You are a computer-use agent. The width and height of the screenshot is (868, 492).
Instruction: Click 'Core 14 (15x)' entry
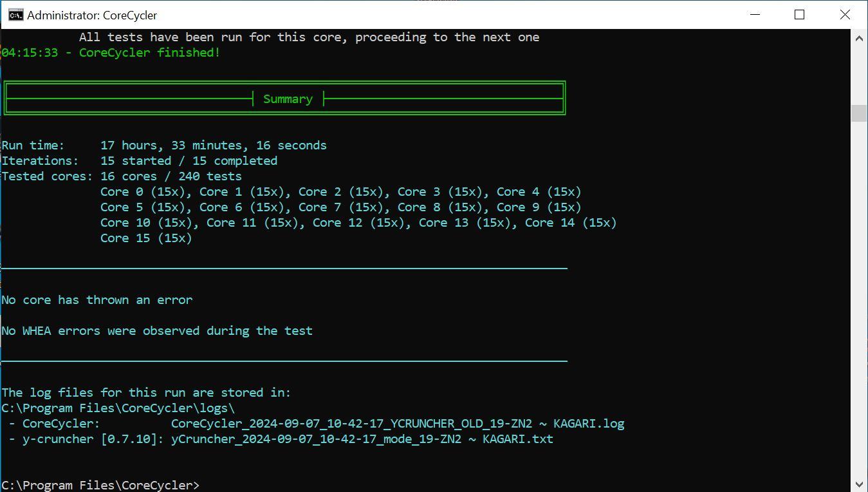[571, 223]
